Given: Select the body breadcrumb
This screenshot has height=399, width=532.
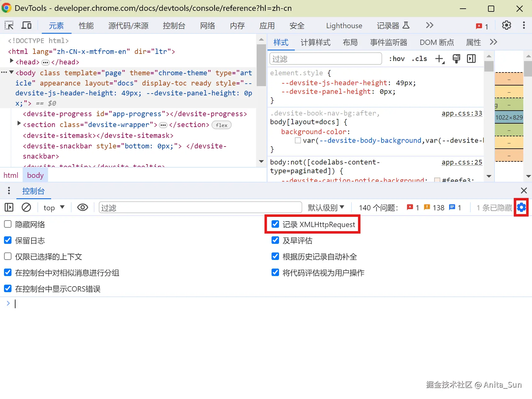Looking at the screenshot, I should point(35,175).
